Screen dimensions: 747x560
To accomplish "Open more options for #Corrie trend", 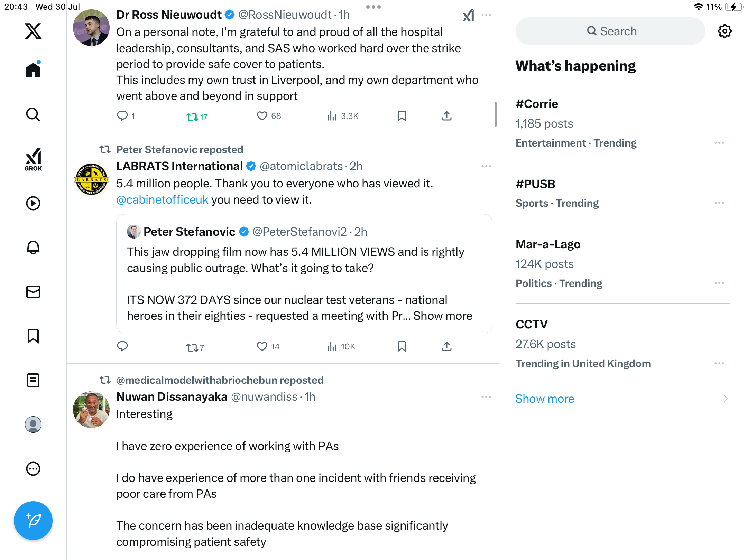I will coord(719,143).
